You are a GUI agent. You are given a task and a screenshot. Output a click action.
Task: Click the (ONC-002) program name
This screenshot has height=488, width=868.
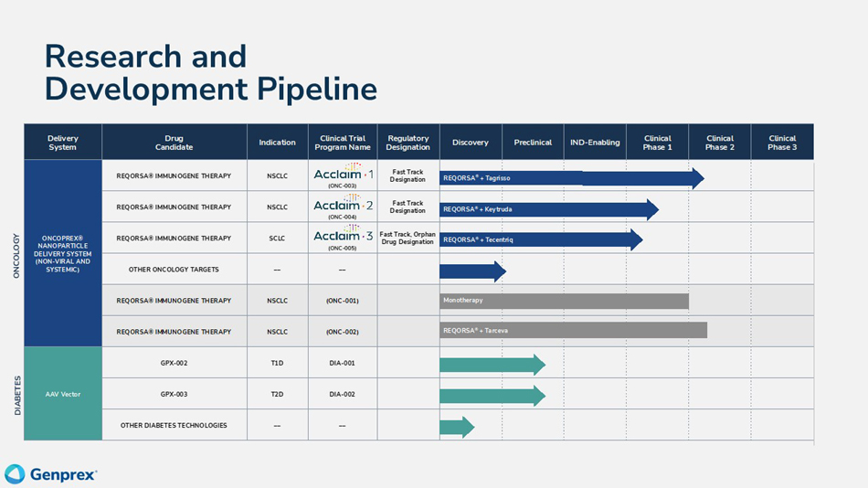point(342,332)
